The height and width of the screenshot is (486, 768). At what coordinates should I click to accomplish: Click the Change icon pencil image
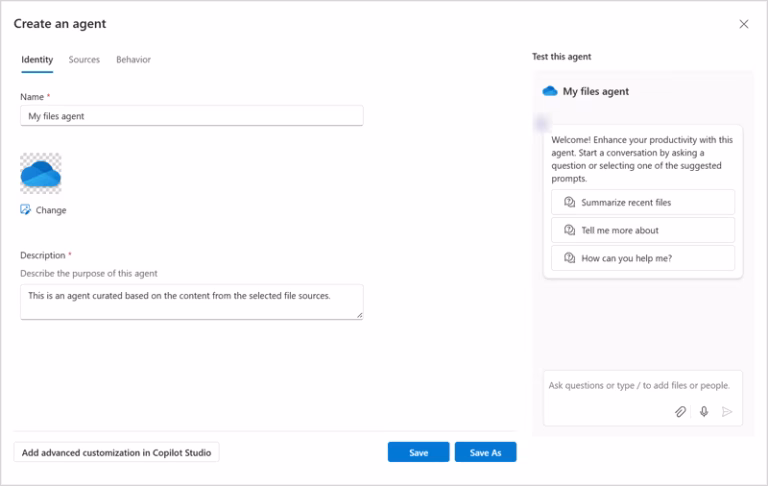tap(25, 210)
